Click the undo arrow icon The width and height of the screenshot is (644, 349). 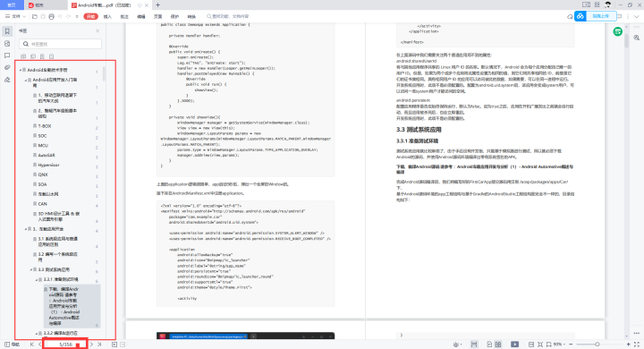point(60,16)
